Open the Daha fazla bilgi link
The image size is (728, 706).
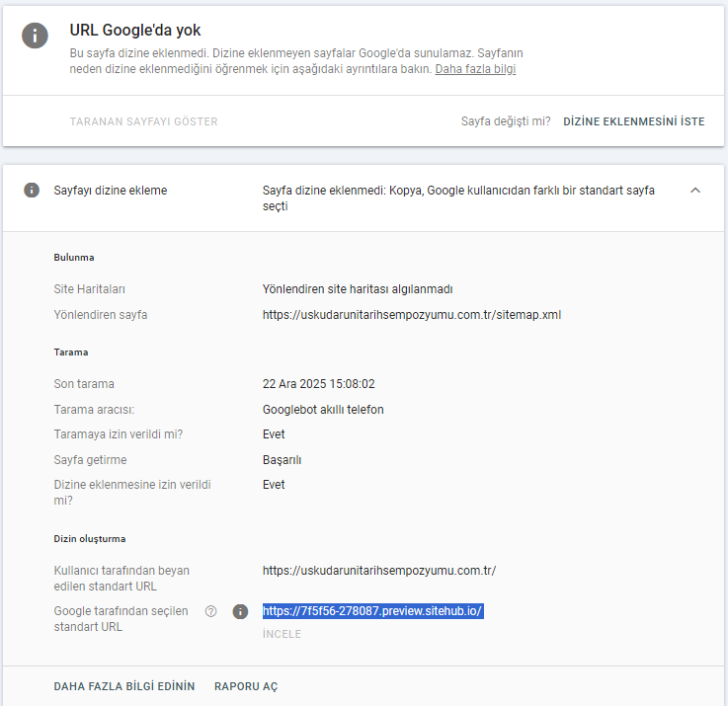(x=475, y=69)
